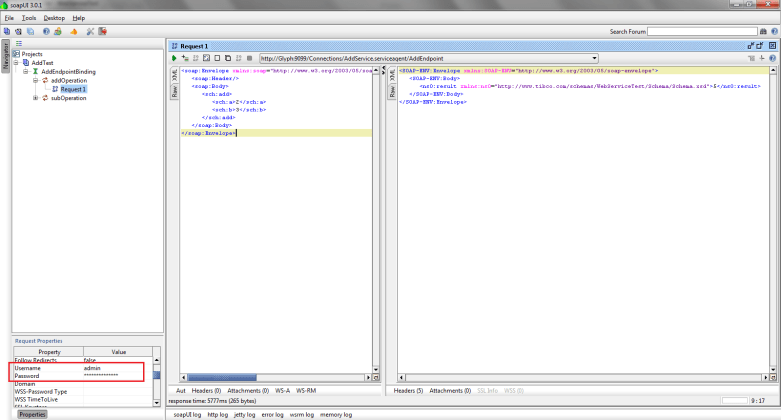
Task: Open the error log tab
Action: [x=272, y=415]
